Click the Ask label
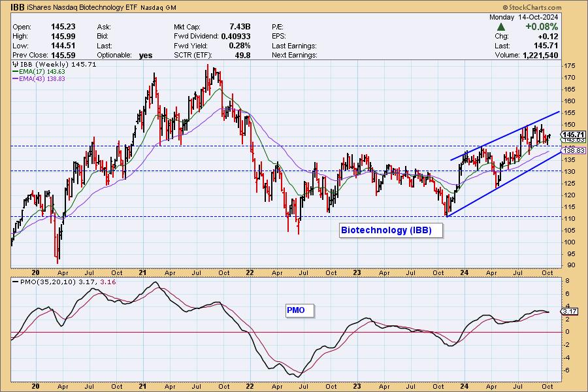588x392 pixels. [x=104, y=27]
